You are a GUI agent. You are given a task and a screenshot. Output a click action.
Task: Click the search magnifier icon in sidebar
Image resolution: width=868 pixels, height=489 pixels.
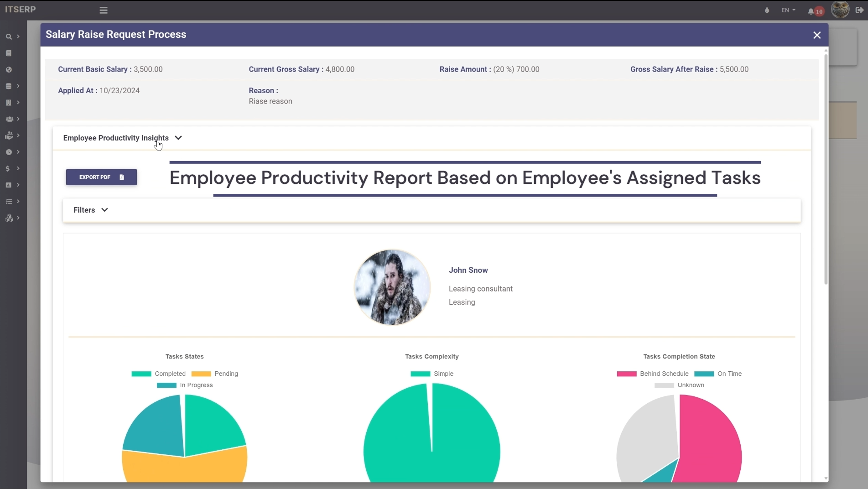[x=9, y=36]
